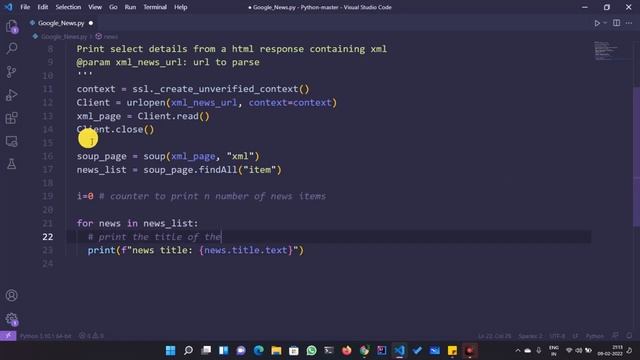Open the Source Control view

click(x=11, y=72)
